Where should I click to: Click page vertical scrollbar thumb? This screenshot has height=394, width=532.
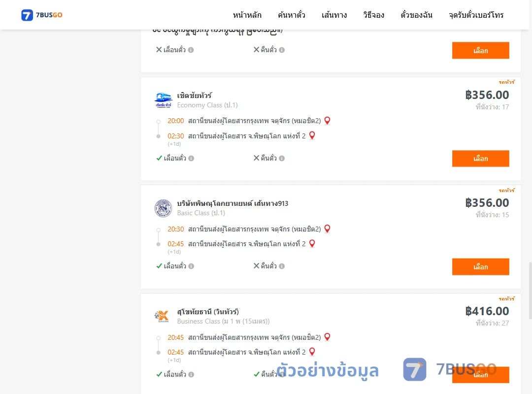coord(530,291)
